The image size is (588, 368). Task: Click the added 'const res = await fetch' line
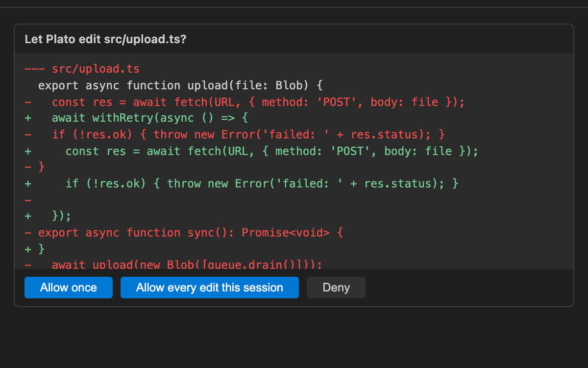click(x=251, y=151)
